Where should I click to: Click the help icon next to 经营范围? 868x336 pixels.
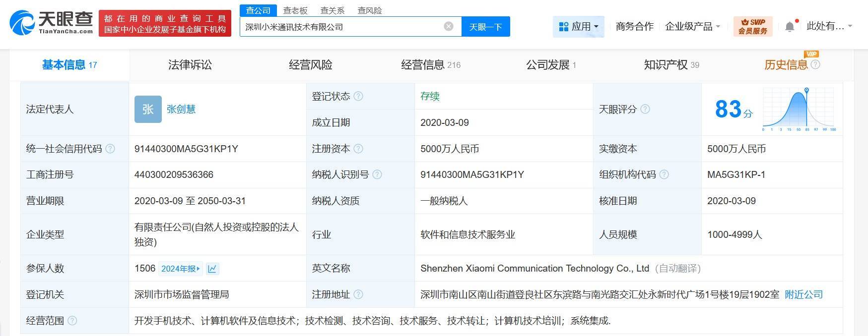pyautogui.click(x=72, y=321)
